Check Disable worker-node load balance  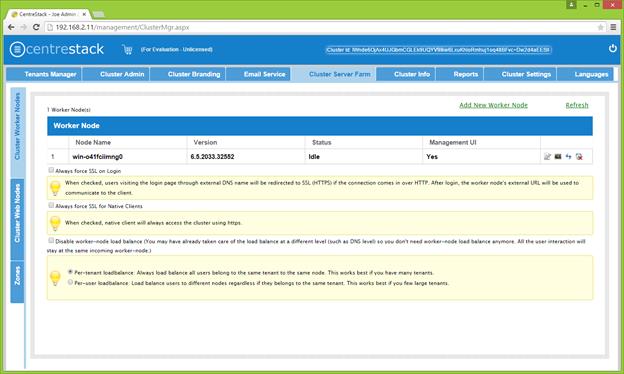[51, 240]
